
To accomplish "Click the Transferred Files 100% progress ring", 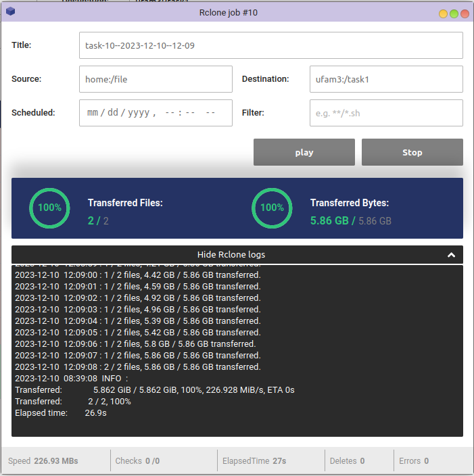I will tap(49, 208).
